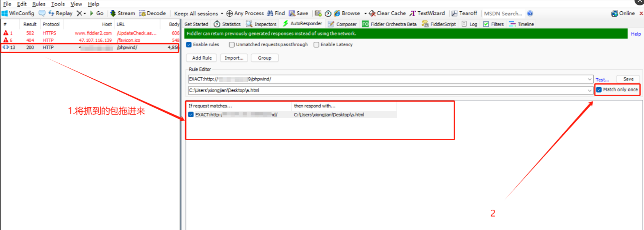The width and height of the screenshot is (644, 230).
Task: Replay the selected session
Action: [60, 13]
